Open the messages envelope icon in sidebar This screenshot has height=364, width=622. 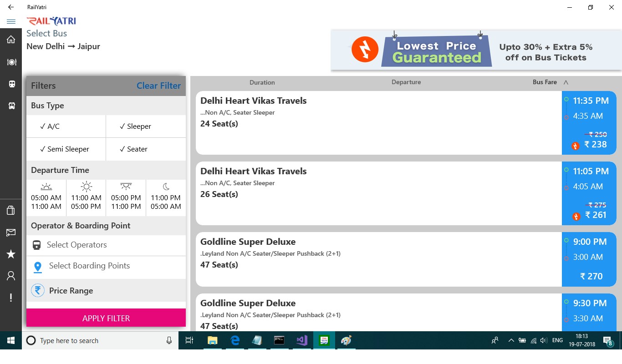(x=11, y=233)
